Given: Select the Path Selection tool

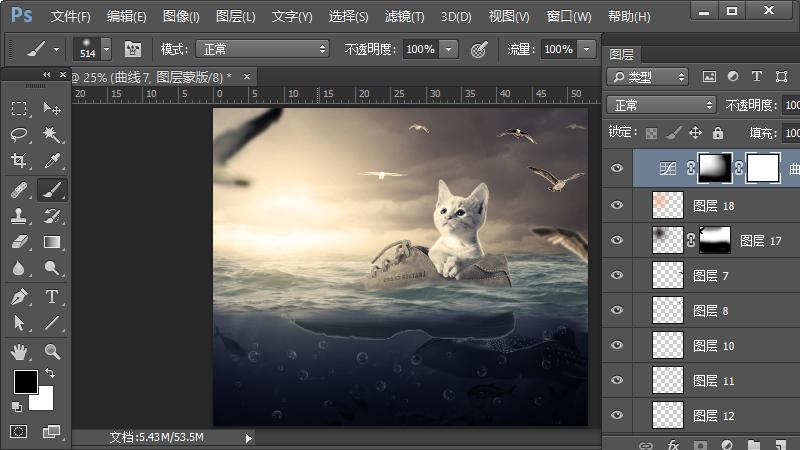Looking at the screenshot, I should [x=19, y=323].
